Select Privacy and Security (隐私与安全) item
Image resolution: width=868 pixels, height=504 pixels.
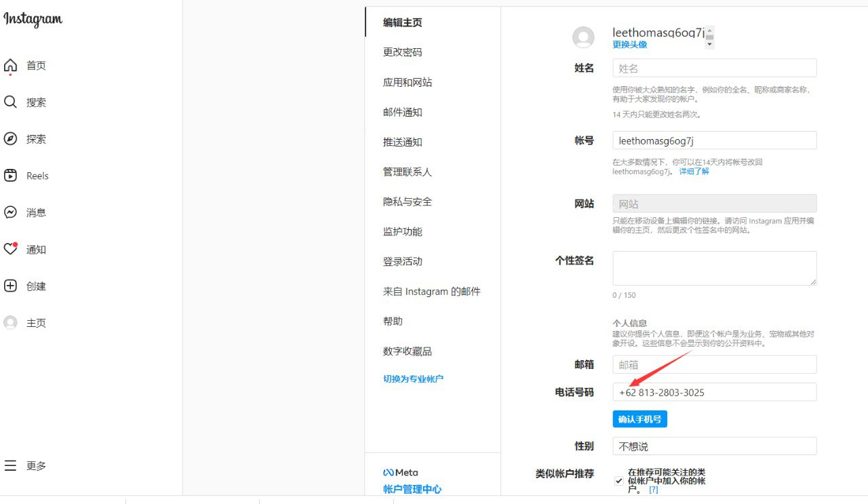pyautogui.click(x=407, y=201)
